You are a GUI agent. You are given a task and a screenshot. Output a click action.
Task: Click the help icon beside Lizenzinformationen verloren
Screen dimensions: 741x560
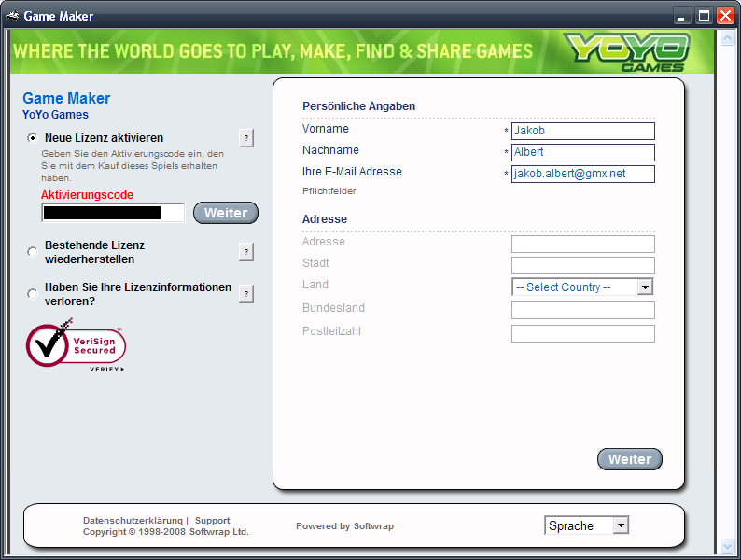tap(246, 294)
